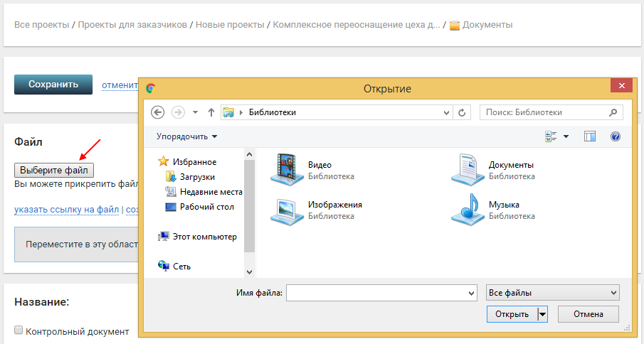This screenshot has height=344, width=644.
Task: Select Этот компьютер in sidebar
Action: point(198,237)
